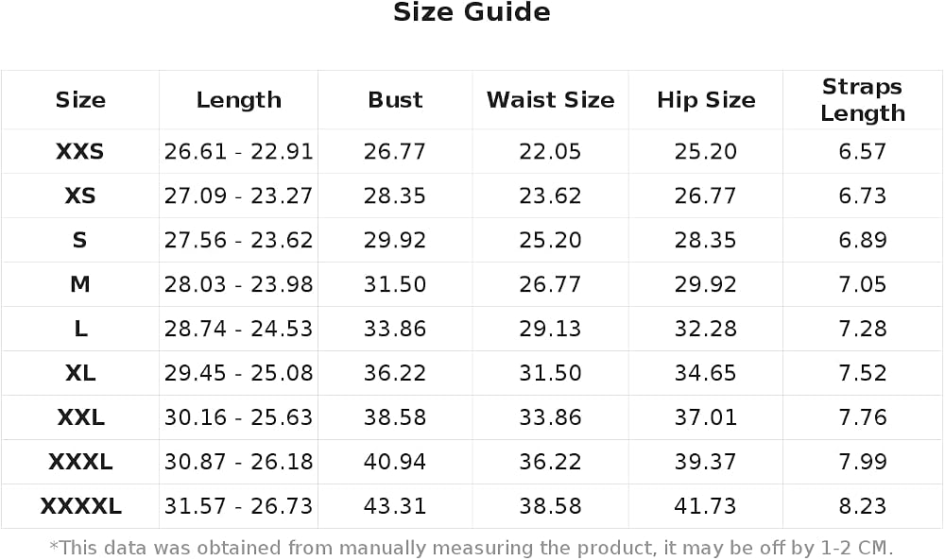Select the XL size row label
Screen dimensions: 945x560
tap(80, 373)
